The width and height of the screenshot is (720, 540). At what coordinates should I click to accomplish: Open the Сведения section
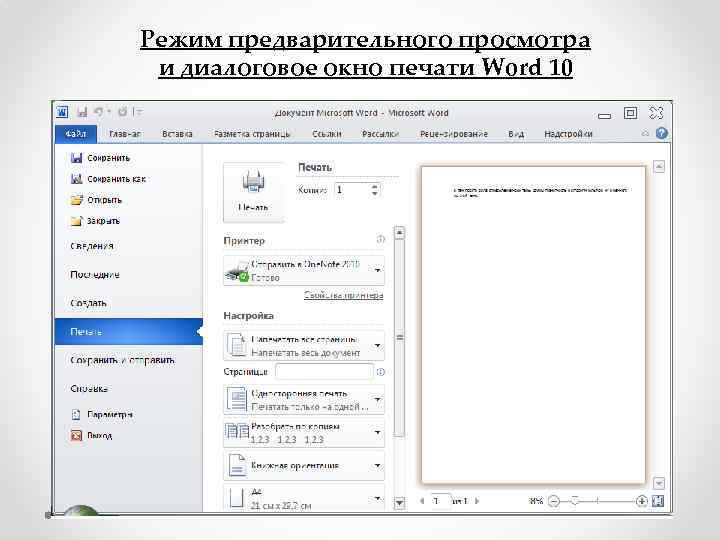click(x=92, y=246)
